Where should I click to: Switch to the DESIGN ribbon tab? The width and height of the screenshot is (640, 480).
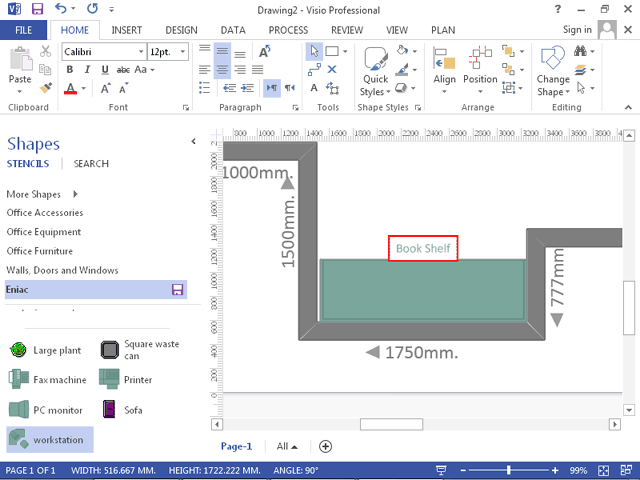click(181, 30)
